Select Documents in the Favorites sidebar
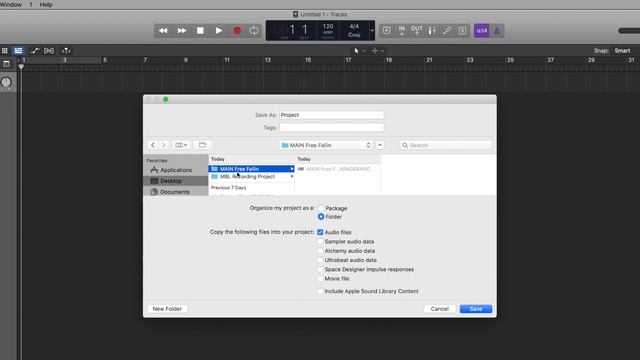Image resolution: width=640 pixels, height=360 pixels. coord(176,192)
